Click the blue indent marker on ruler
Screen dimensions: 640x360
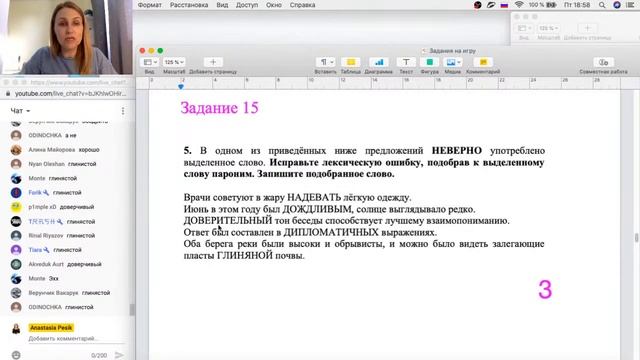pyautogui.click(x=181, y=87)
